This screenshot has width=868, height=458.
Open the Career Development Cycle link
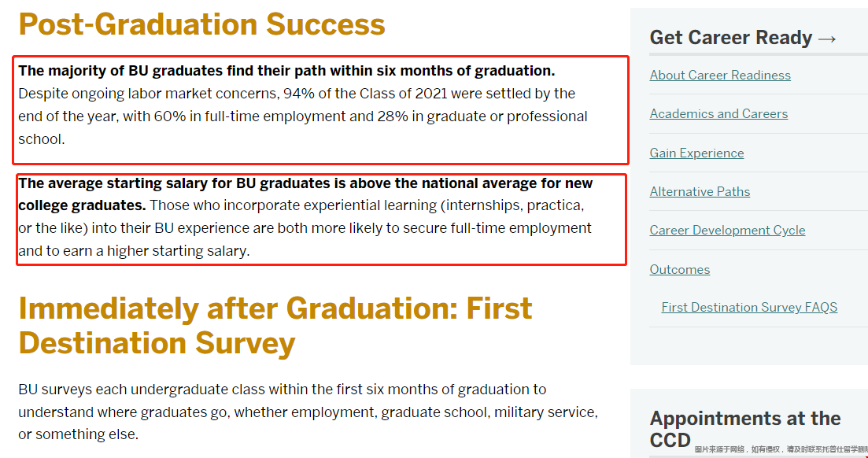727,231
